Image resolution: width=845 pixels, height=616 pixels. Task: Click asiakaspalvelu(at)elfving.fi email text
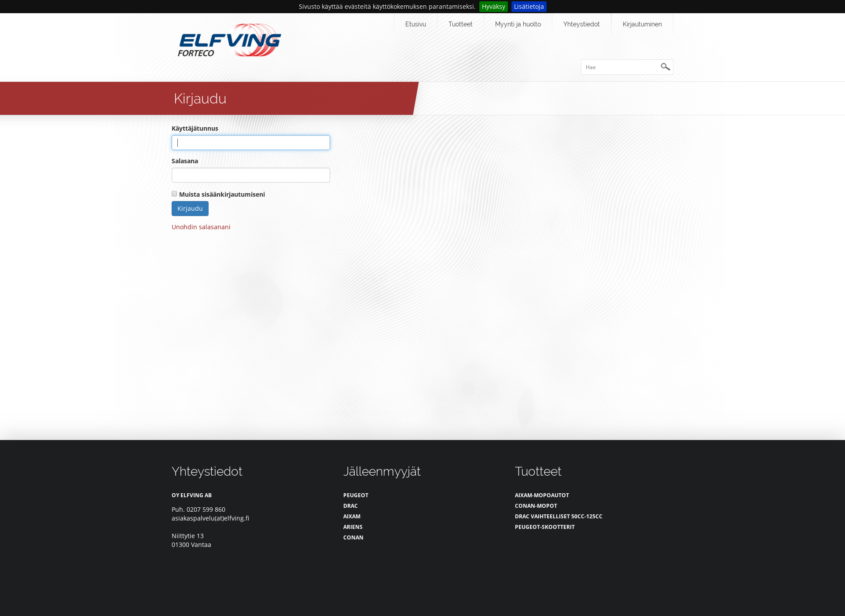point(210,518)
